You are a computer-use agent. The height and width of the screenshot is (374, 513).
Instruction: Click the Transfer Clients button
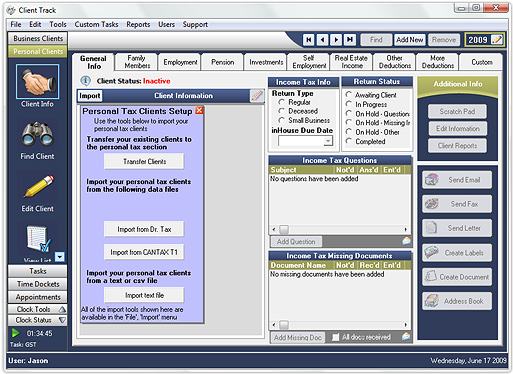tap(144, 162)
